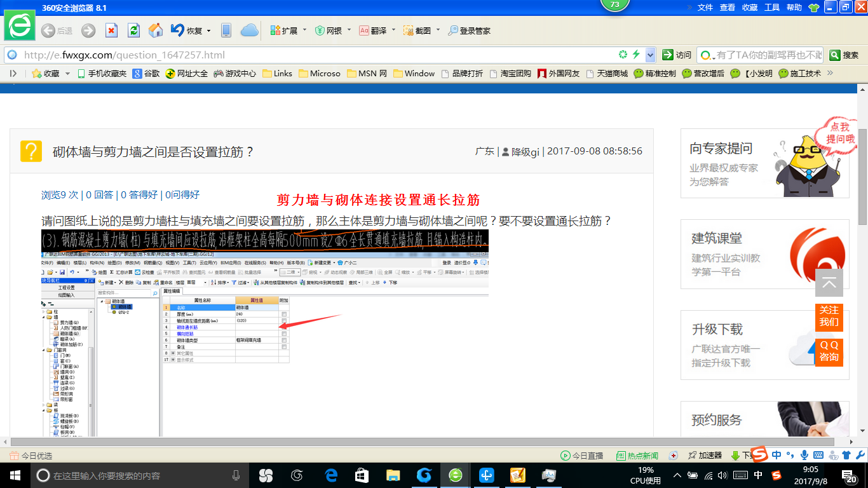Open the Windows Start button
The image size is (868, 488).
pos(15,475)
